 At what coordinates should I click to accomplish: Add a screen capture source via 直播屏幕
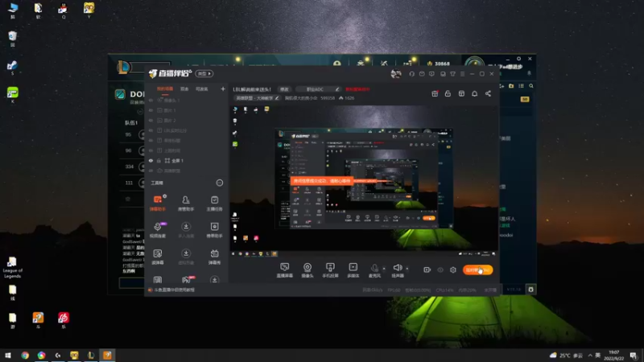click(285, 270)
